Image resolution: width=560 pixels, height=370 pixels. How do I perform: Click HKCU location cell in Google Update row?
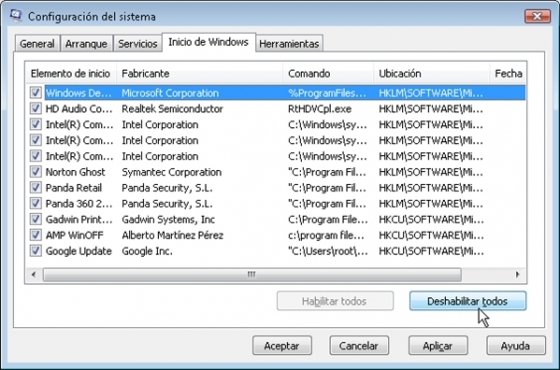click(x=431, y=251)
